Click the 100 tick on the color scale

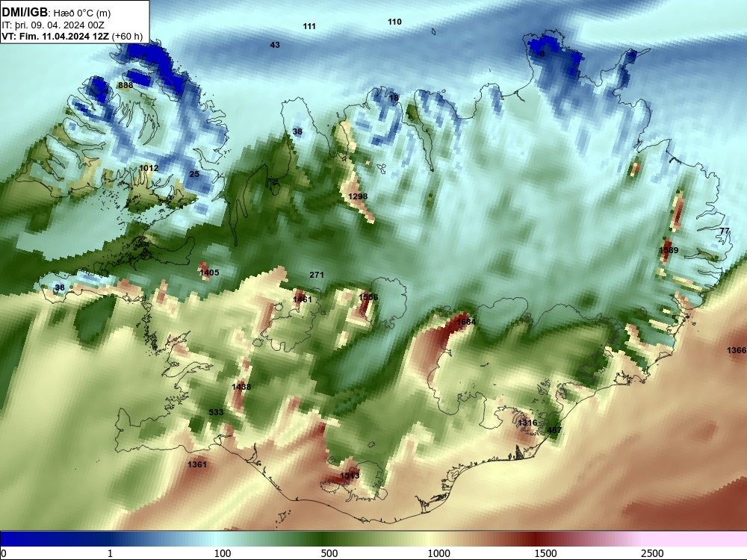pos(223,553)
